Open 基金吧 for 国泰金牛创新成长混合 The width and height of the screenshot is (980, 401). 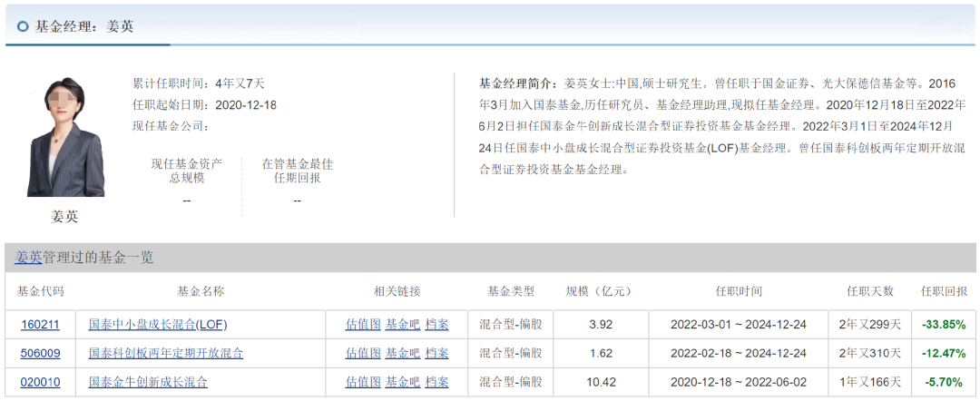403,382
